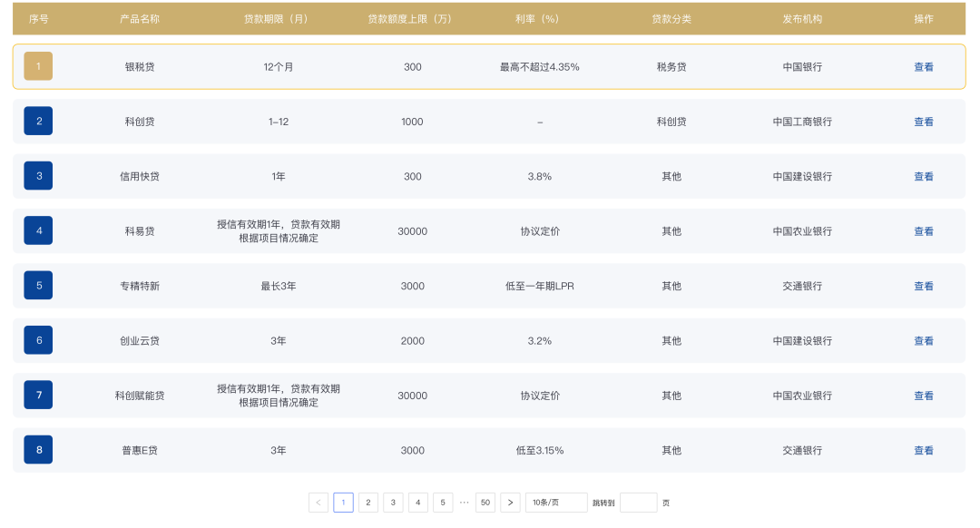Click the 产品名称 column header

point(140,19)
